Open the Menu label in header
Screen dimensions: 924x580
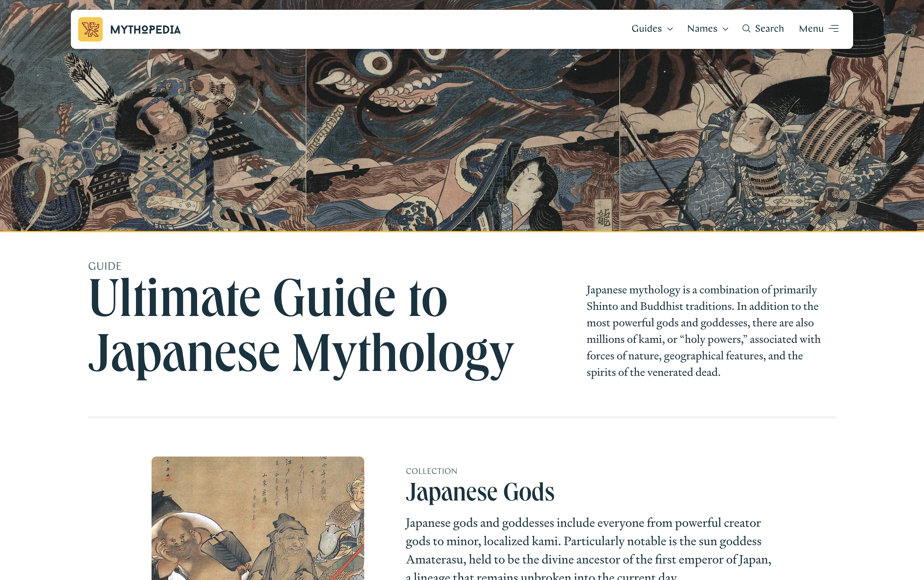point(811,29)
